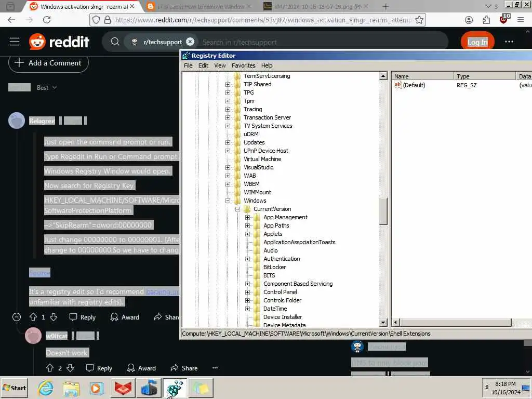The image size is (532, 399).
Task: Remove the r/techsupport search filter
Action: 190,42
